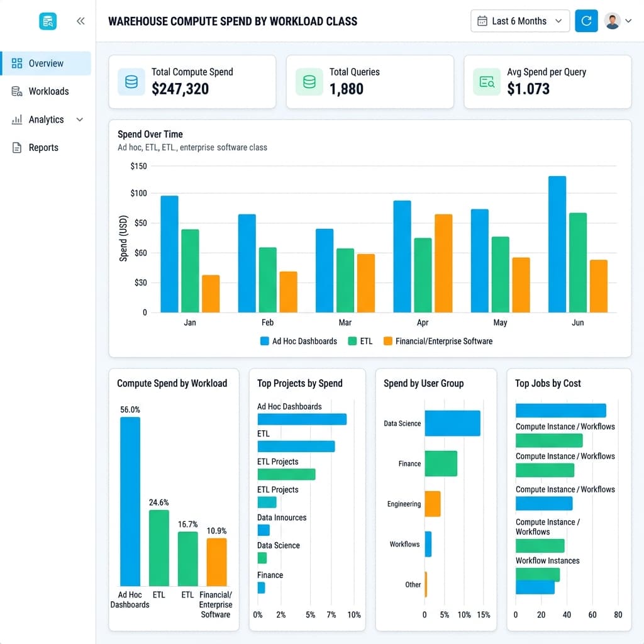This screenshot has width=644, height=644.
Task: Select the Overview grid icon in sidebar
Action: (x=17, y=63)
